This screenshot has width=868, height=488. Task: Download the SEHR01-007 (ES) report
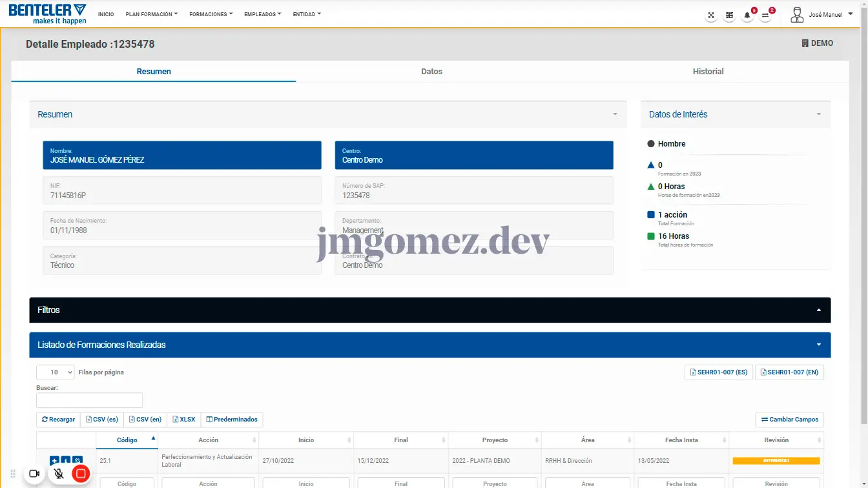coord(718,372)
